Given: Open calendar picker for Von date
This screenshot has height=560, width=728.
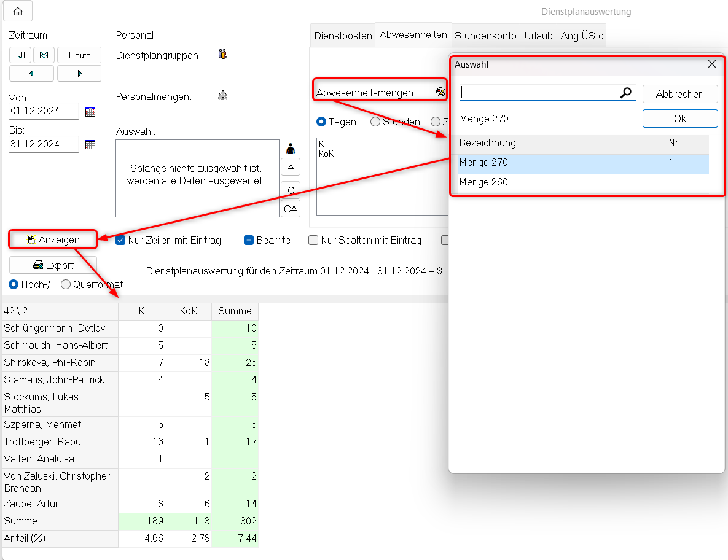Looking at the screenshot, I should click(x=90, y=112).
